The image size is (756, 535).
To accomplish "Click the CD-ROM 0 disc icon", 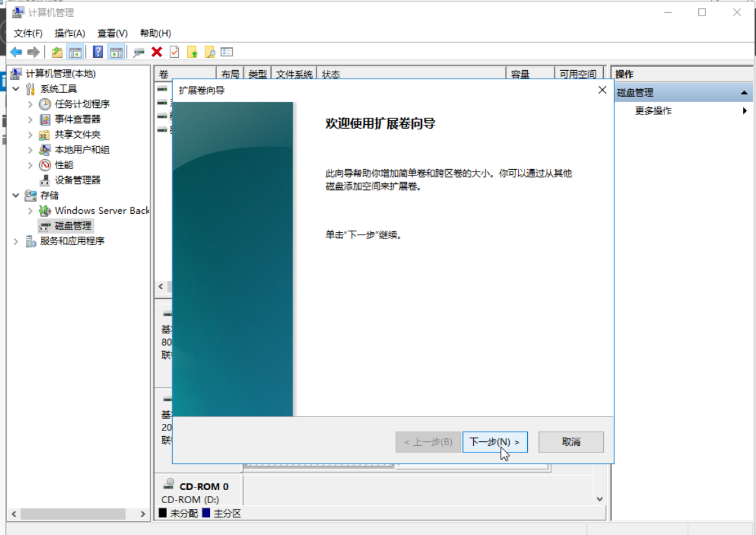I will tap(169, 484).
